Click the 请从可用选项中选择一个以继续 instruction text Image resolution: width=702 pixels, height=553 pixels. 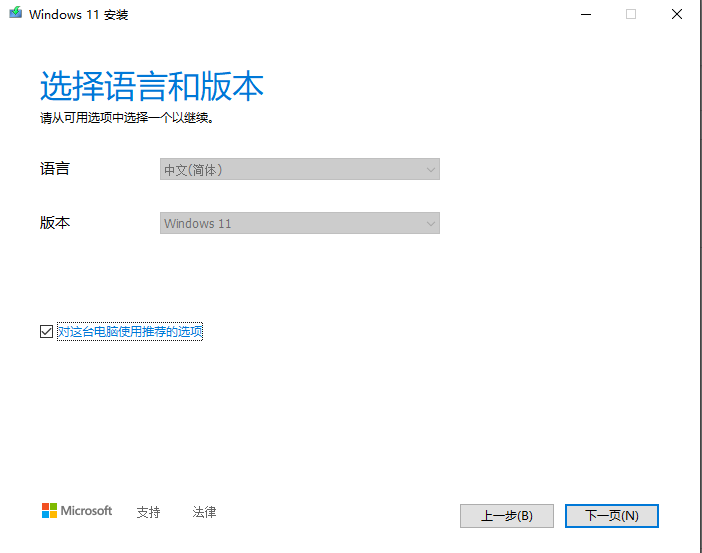(127, 118)
